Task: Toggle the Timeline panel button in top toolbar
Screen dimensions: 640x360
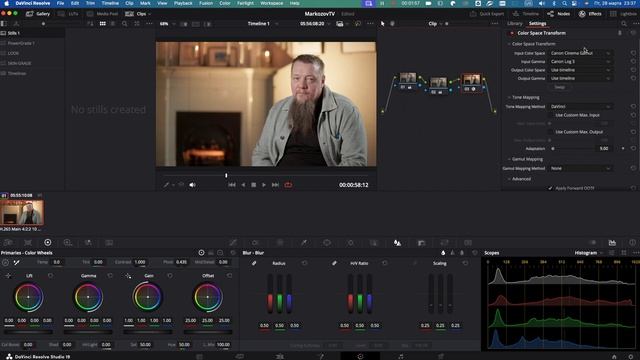Action: pyautogui.click(x=526, y=14)
